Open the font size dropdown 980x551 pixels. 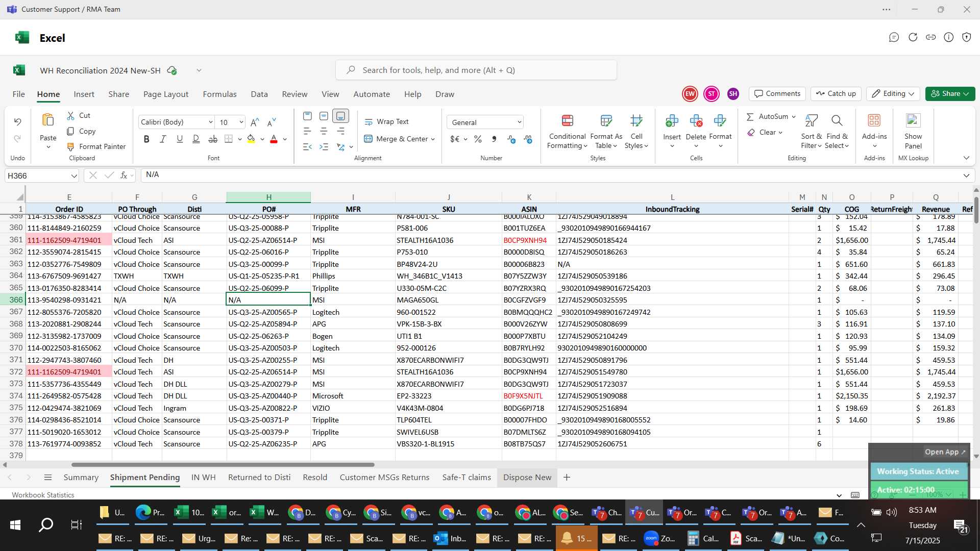pos(241,122)
